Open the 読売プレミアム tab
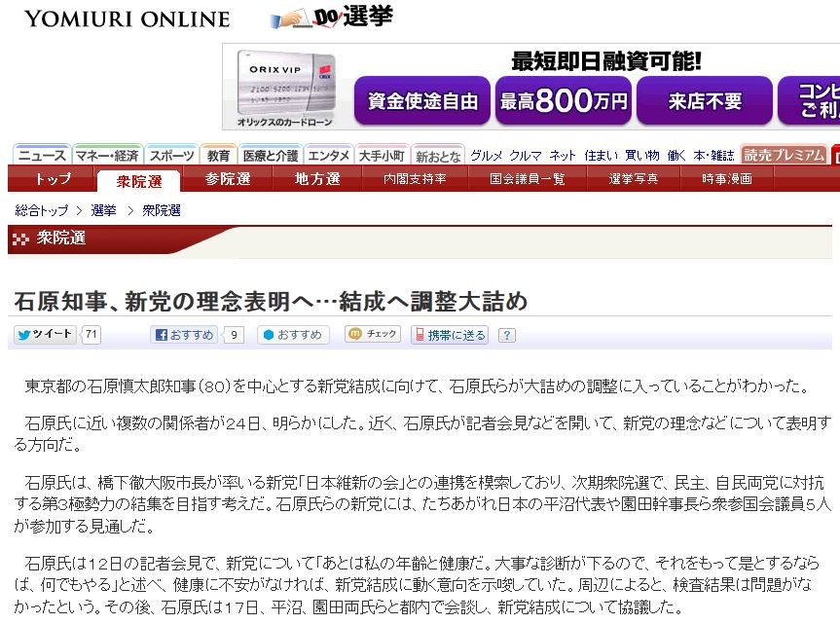This screenshot has height=624, width=840. pos(784,155)
